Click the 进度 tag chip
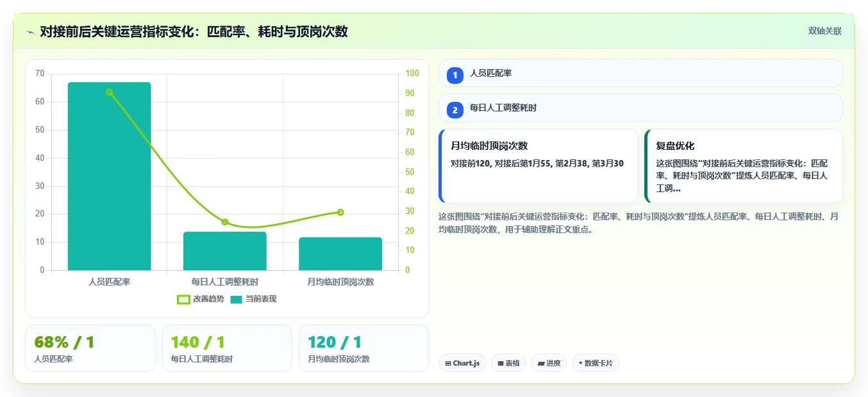 [549, 363]
